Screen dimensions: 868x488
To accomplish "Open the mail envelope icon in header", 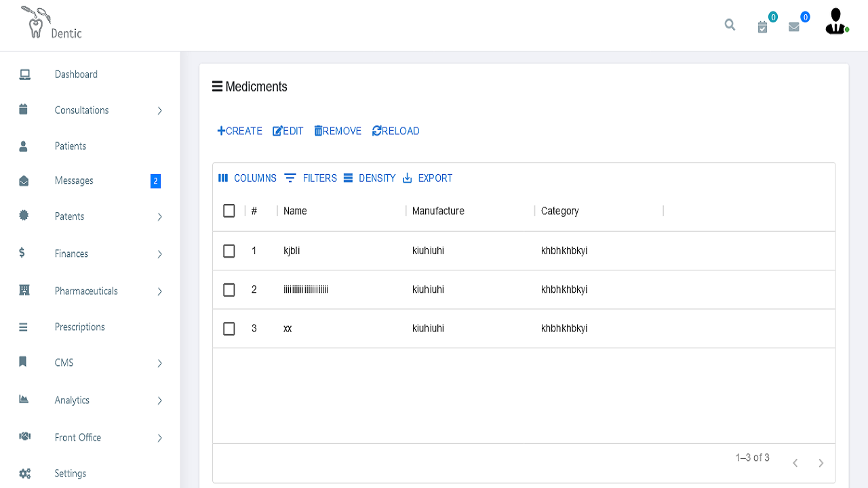I will tap(794, 27).
